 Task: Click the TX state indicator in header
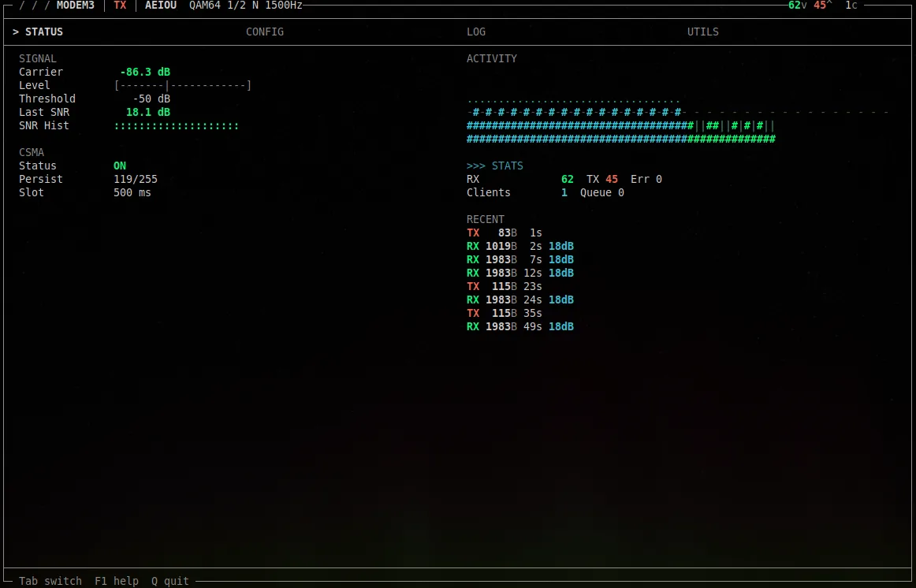click(x=120, y=6)
